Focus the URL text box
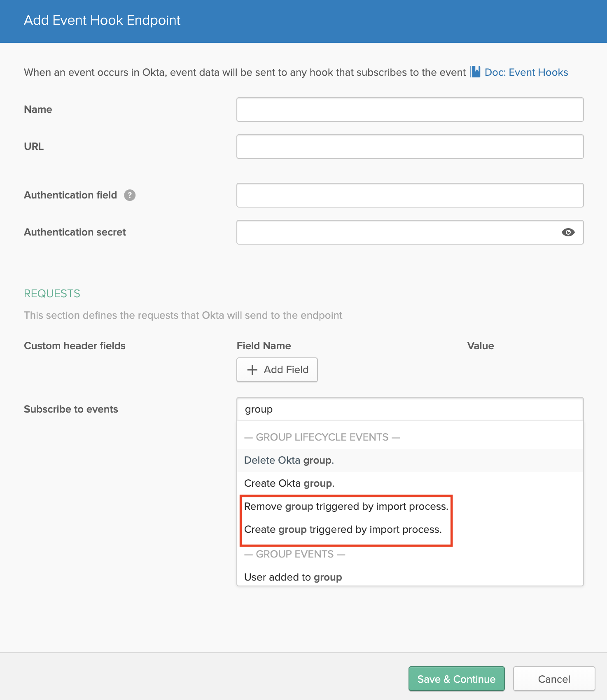The image size is (607, 700). tap(410, 147)
